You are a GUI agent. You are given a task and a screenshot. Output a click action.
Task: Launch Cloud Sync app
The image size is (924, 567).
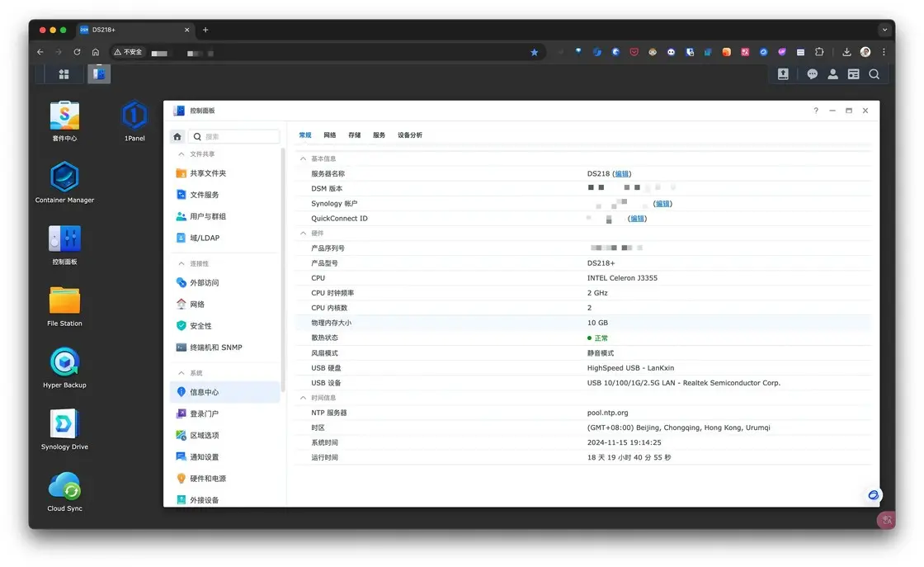click(x=65, y=491)
